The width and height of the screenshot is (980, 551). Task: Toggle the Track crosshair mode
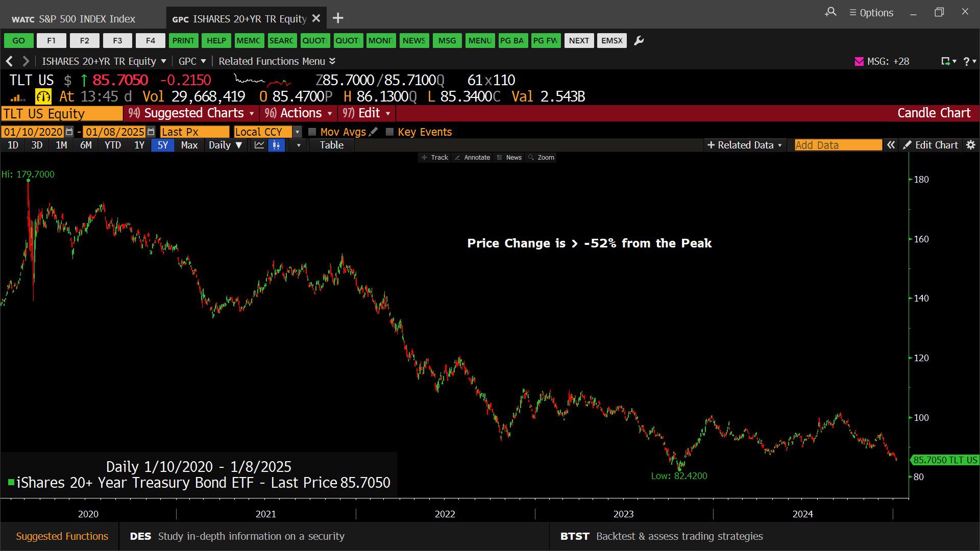(435, 158)
